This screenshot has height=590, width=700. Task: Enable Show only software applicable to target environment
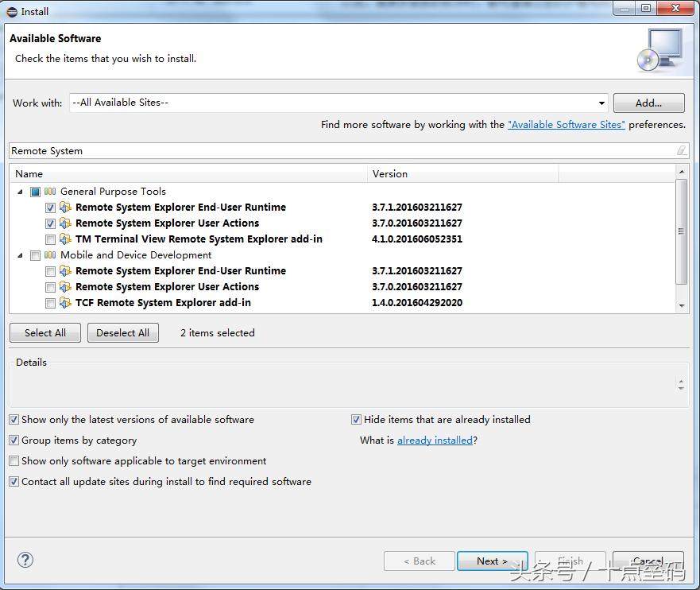(x=14, y=461)
